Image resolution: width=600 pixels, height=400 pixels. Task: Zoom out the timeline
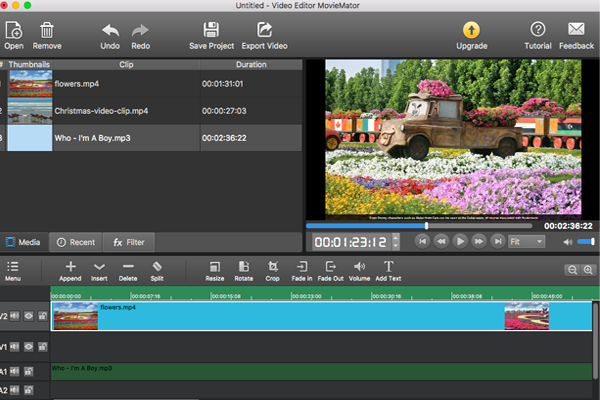[x=572, y=270]
